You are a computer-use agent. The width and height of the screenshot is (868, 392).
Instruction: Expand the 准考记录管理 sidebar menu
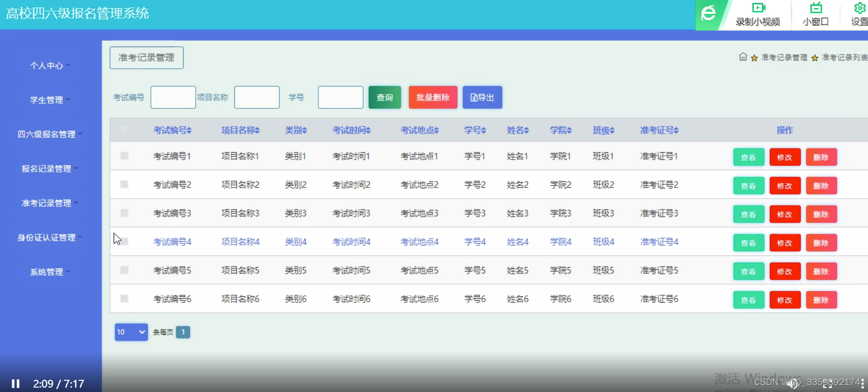pyautogui.click(x=50, y=203)
